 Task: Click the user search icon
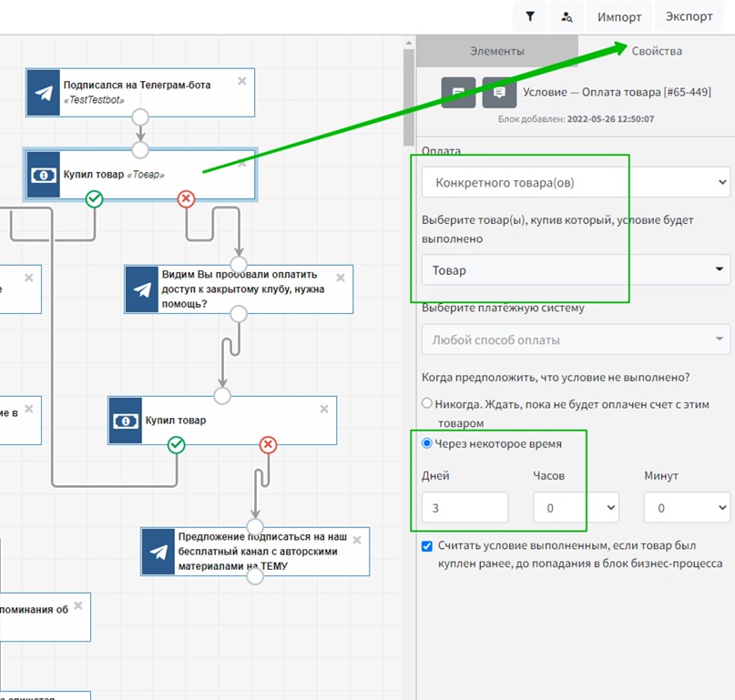[x=567, y=16]
